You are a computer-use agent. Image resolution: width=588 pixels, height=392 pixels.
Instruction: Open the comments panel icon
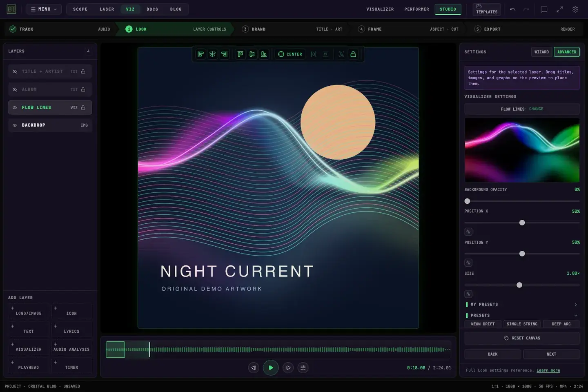(x=544, y=9)
